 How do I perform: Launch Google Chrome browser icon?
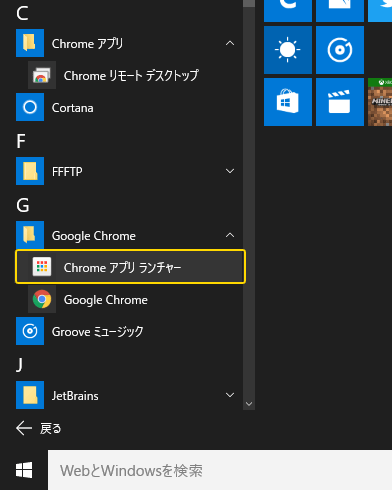[42, 299]
